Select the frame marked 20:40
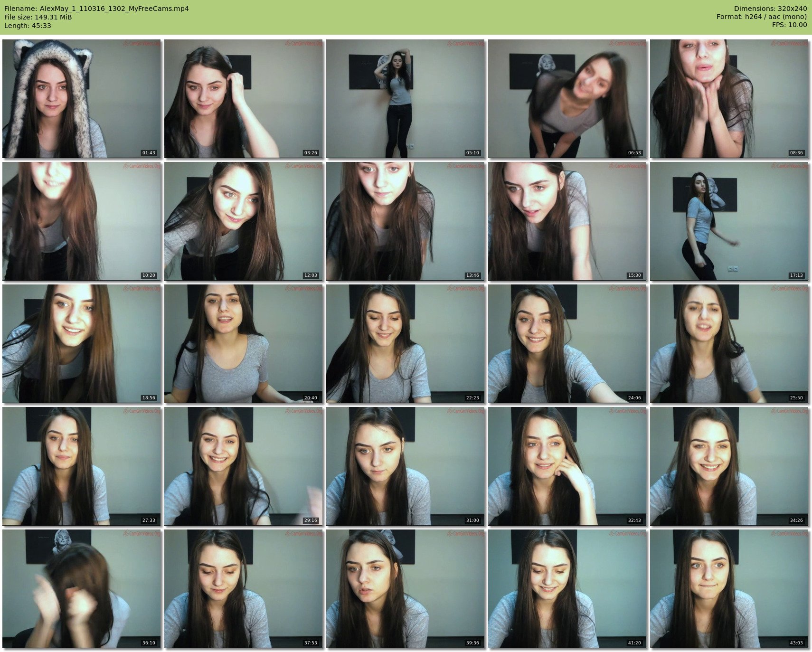The width and height of the screenshot is (812, 652). tap(244, 343)
